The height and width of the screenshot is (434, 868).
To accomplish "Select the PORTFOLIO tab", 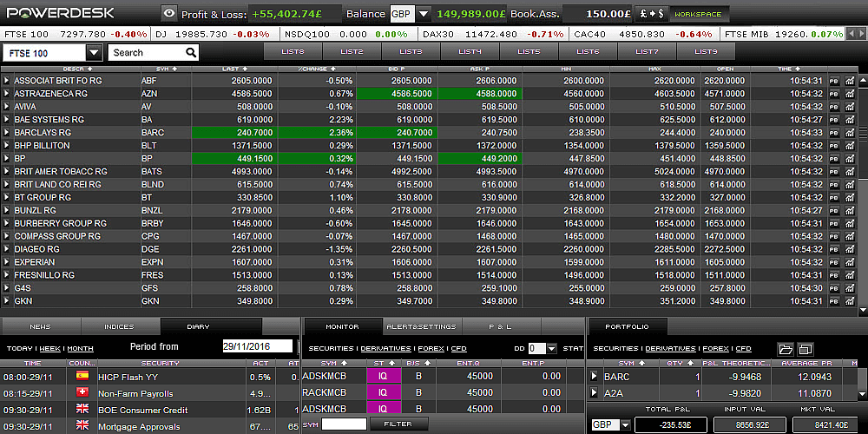I will 628,326.
